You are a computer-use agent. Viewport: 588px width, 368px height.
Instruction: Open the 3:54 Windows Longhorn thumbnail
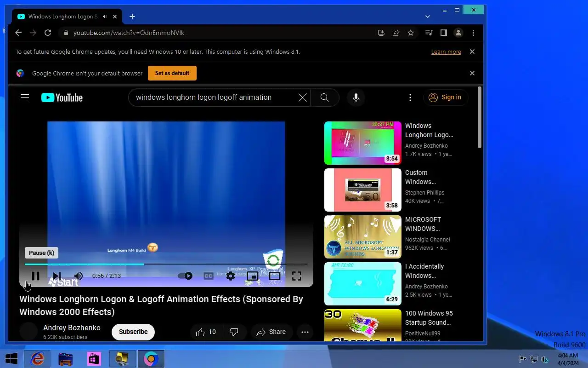coord(363,143)
